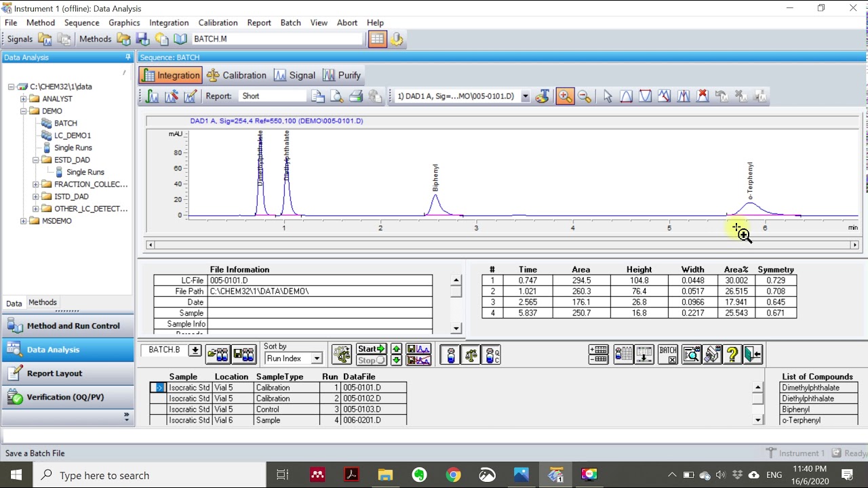Open Chrome from the taskbar

click(x=453, y=475)
